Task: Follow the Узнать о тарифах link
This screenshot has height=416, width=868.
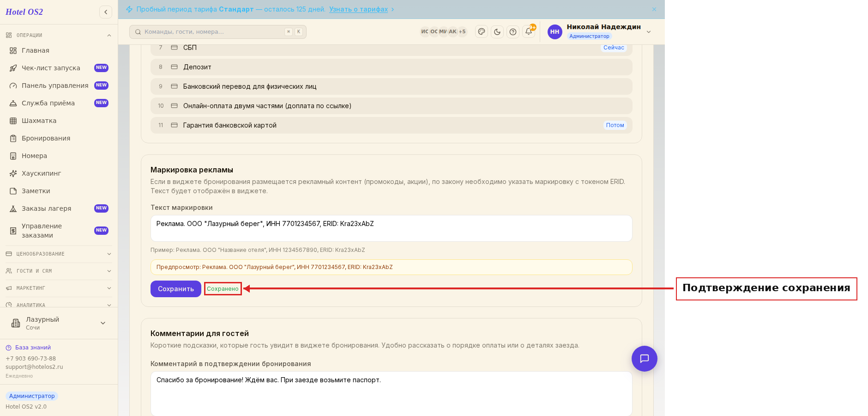Action: (x=358, y=9)
